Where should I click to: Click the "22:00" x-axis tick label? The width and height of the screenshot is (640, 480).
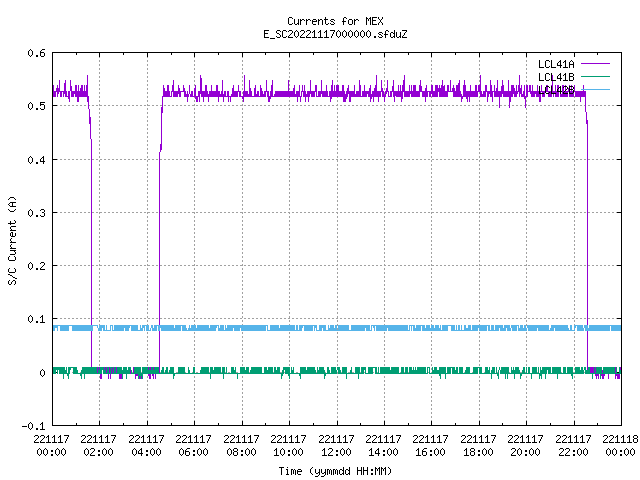pos(573,452)
